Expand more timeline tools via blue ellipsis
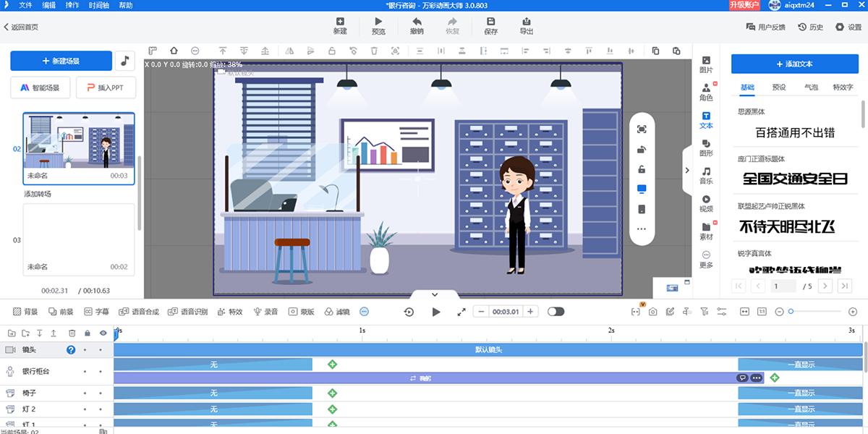868x434 pixels. [x=364, y=312]
